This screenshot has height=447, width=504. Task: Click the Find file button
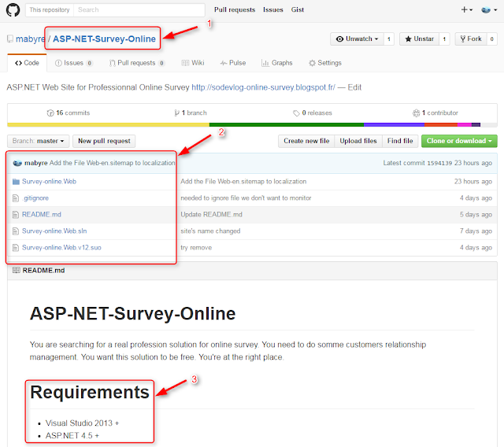[x=400, y=141]
